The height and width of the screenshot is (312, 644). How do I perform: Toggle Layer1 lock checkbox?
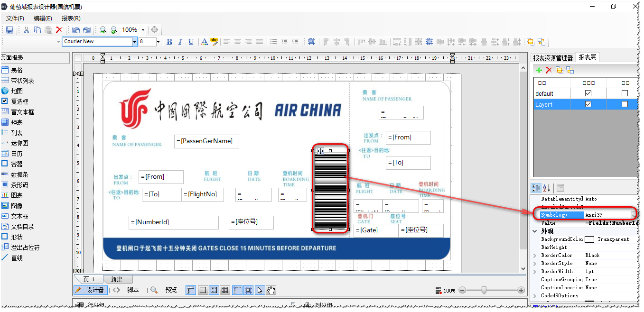[x=625, y=104]
